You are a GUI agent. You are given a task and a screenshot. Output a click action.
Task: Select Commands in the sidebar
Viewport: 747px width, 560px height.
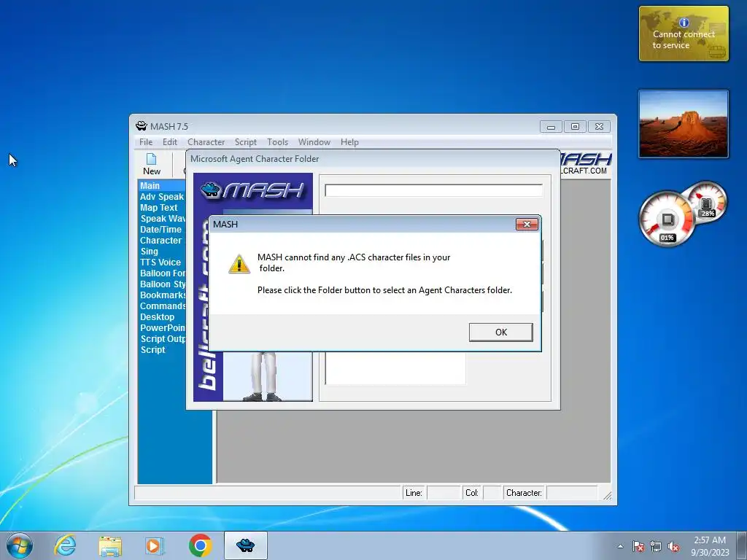pyautogui.click(x=162, y=306)
